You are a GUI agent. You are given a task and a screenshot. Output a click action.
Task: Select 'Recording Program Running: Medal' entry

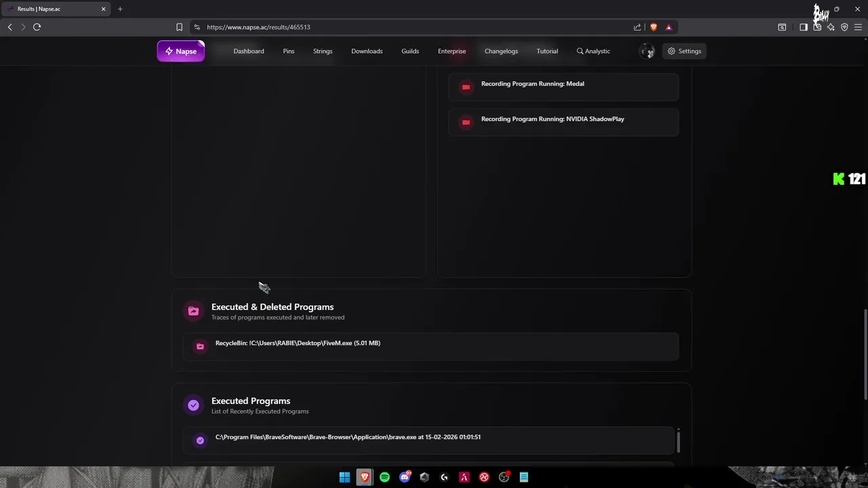coord(564,86)
